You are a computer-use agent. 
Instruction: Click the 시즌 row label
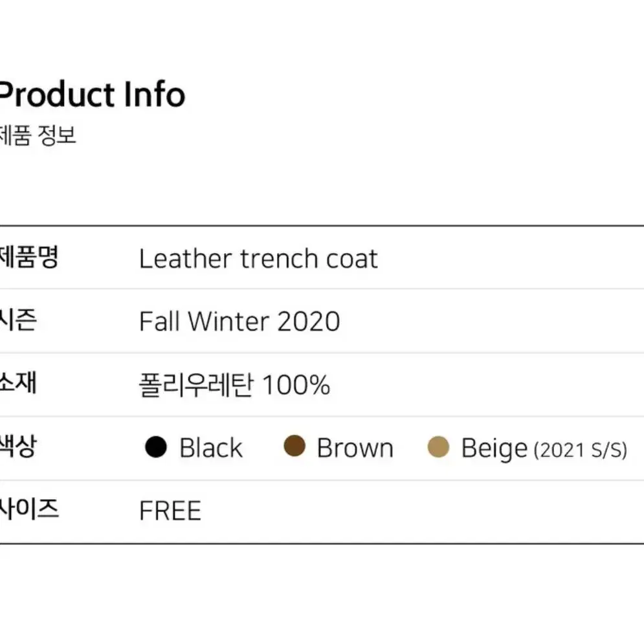tap(19, 320)
